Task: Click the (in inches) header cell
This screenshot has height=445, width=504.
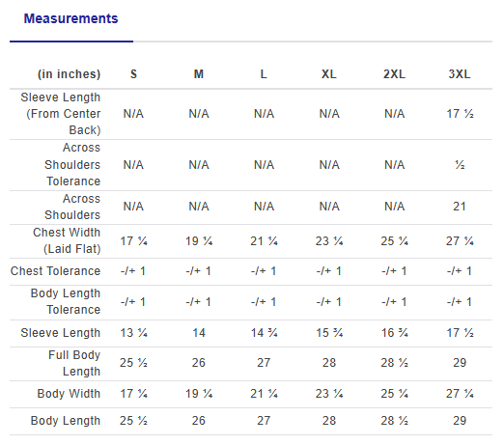Action: click(70, 74)
